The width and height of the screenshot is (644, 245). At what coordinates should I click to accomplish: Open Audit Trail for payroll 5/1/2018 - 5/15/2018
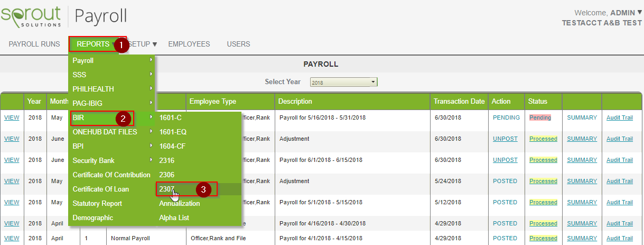(620, 202)
